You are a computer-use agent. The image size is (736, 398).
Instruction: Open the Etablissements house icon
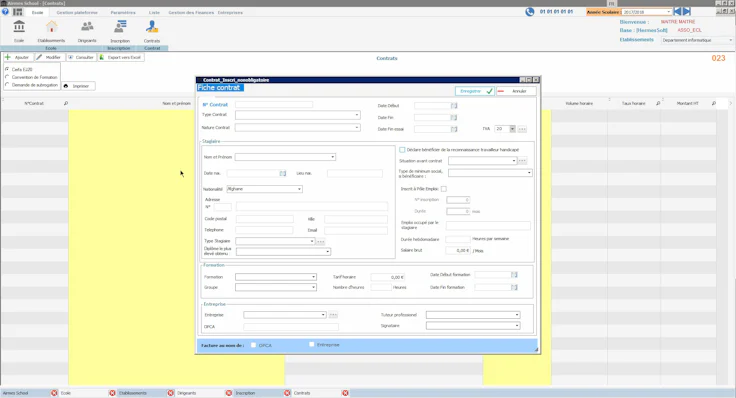(x=52, y=27)
